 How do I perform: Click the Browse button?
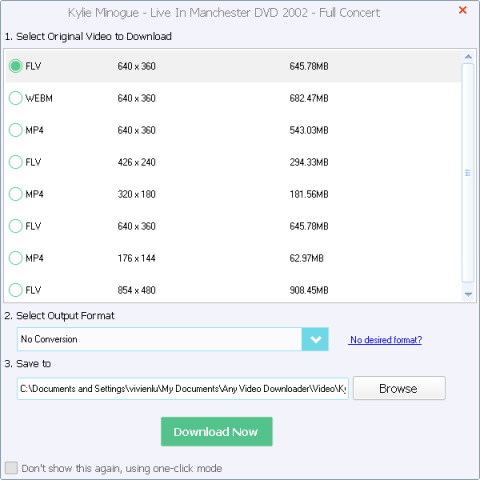(399, 388)
